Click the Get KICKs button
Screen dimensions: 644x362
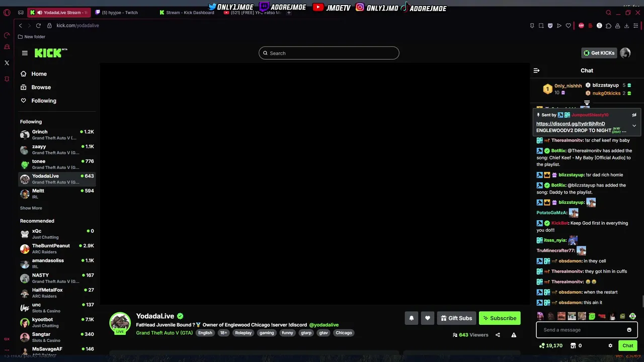(599, 53)
